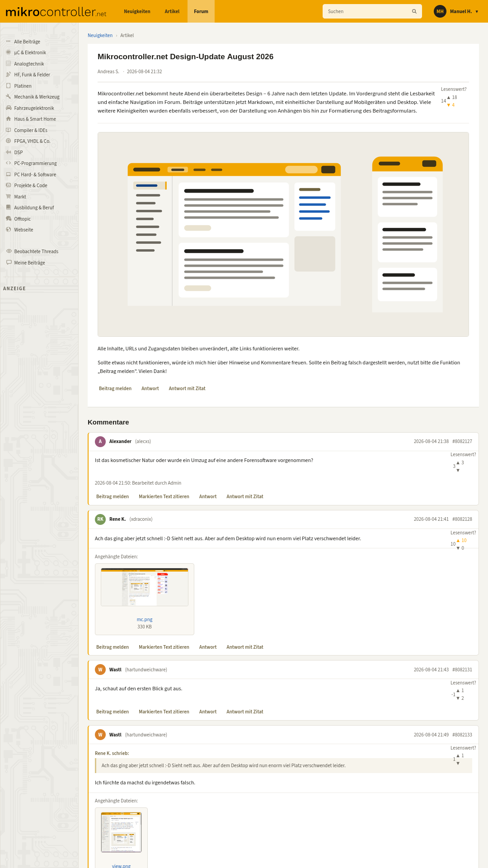488x868 pixels.
Task: Downvote the article with orange arrow
Action: tap(449, 105)
